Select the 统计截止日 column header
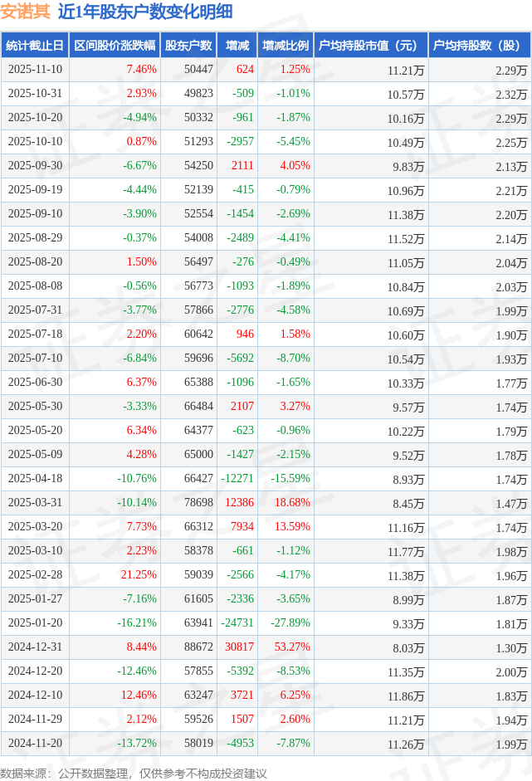The image size is (532, 781). coord(35,46)
